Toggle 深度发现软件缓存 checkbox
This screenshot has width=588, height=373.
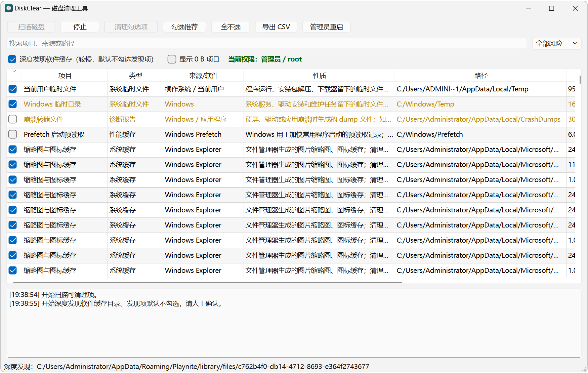pos(12,59)
